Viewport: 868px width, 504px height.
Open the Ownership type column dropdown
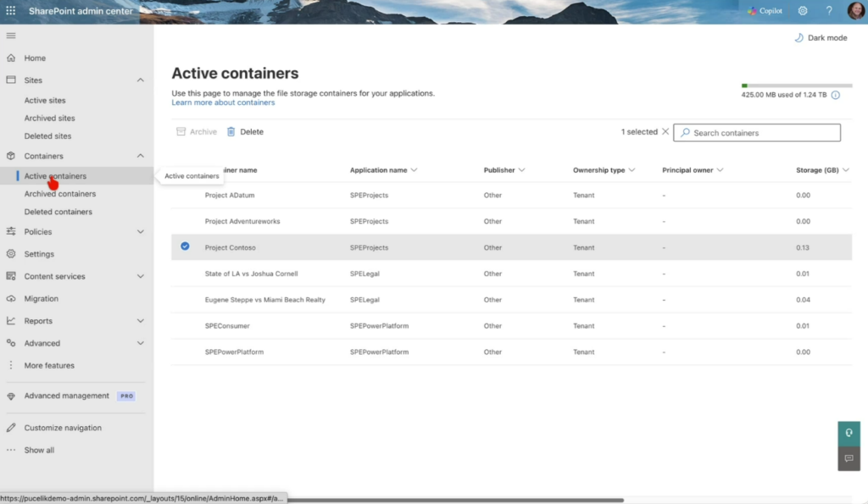tap(632, 170)
